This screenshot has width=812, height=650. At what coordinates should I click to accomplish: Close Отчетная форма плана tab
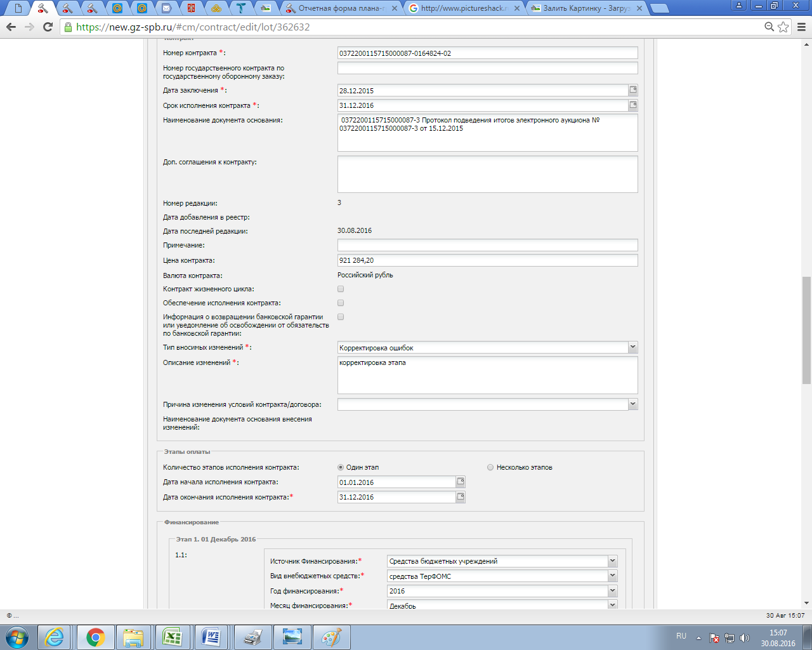395,9
